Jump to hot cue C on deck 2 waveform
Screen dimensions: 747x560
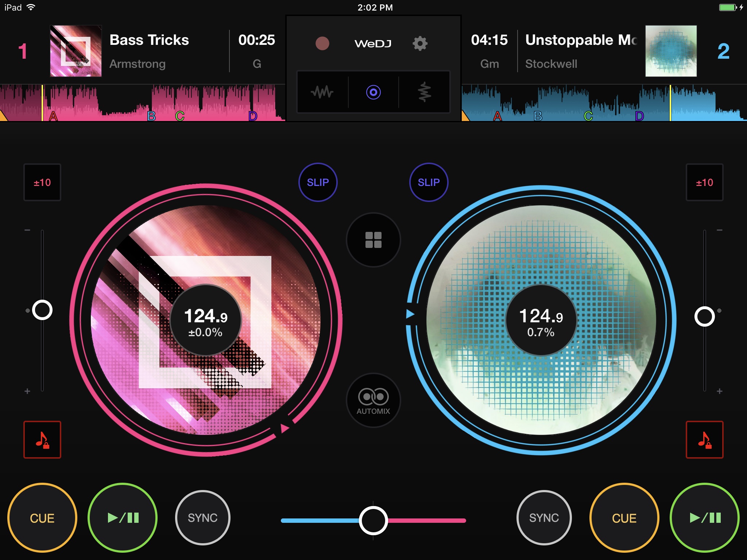tap(588, 116)
